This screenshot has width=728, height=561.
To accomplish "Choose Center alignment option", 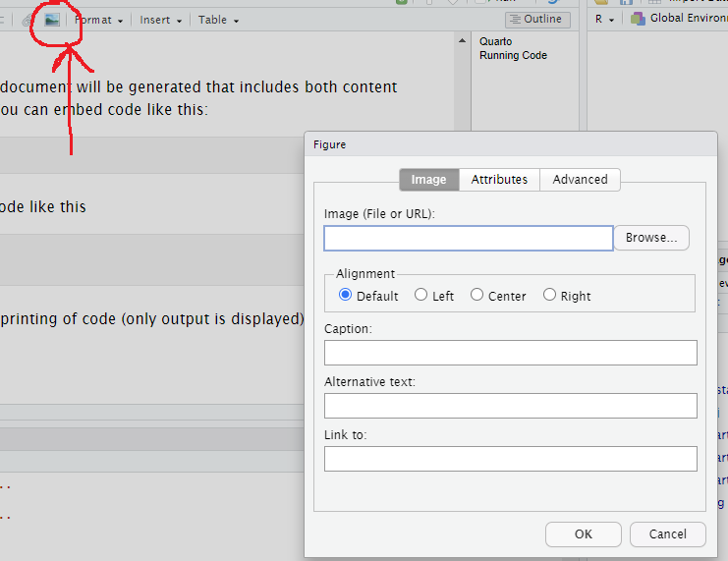I will (477, 295).
